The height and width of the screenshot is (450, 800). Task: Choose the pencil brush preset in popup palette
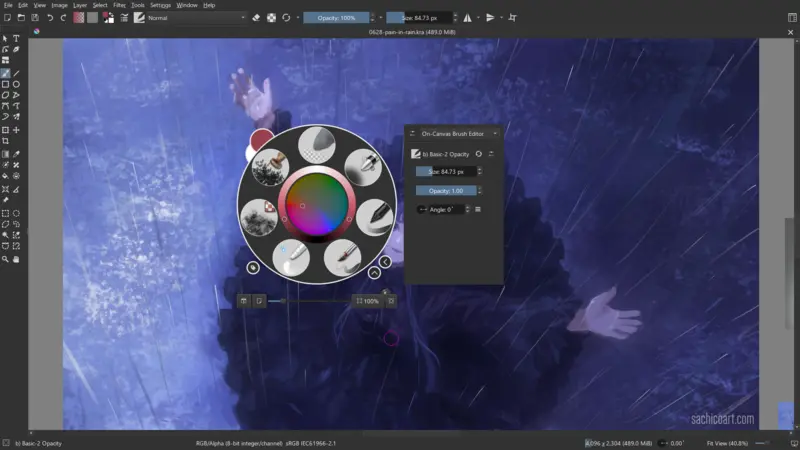pos(374,217)
